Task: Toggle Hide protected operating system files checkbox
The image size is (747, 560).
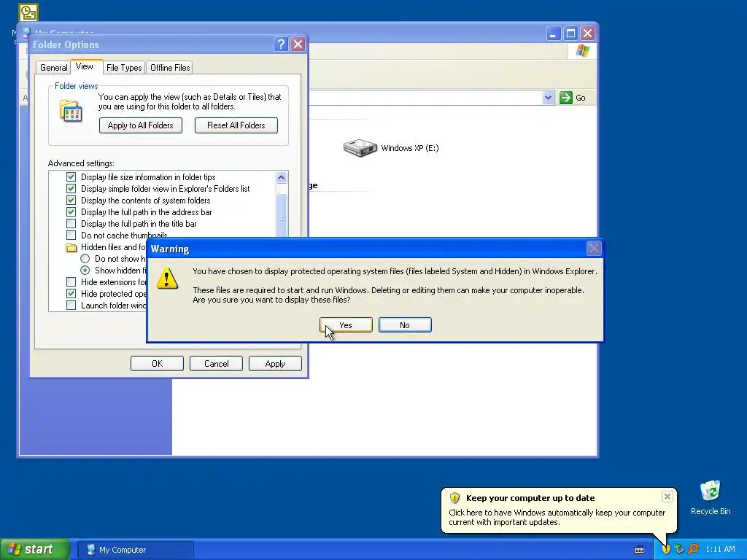Action: pos(71,294)
